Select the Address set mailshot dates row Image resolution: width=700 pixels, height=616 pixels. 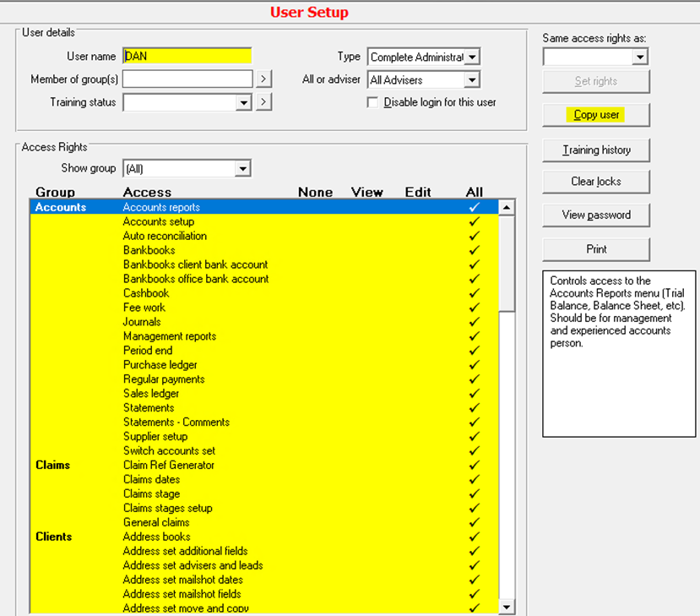tap(263, 580)
